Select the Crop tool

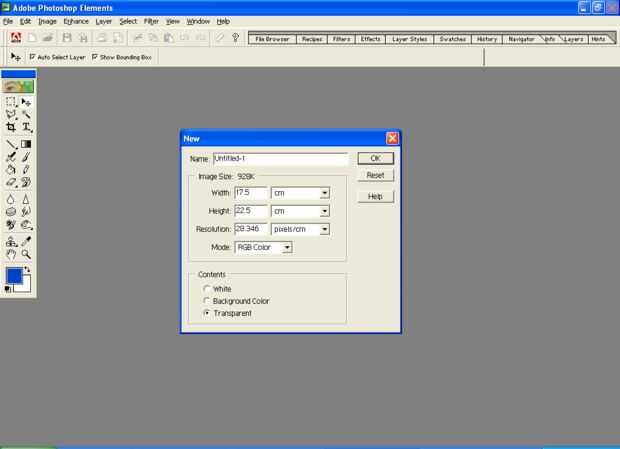pyautogui.click(x=11, y=127)
